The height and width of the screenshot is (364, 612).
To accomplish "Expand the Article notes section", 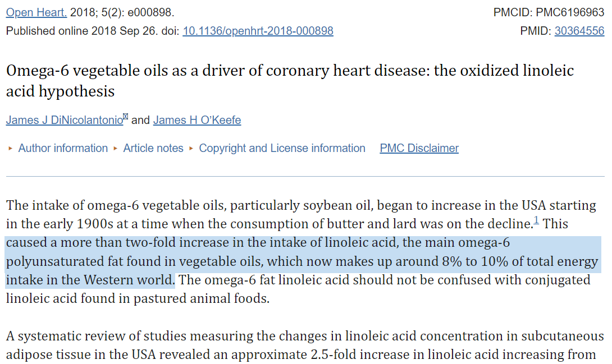I will click(153, 148).
